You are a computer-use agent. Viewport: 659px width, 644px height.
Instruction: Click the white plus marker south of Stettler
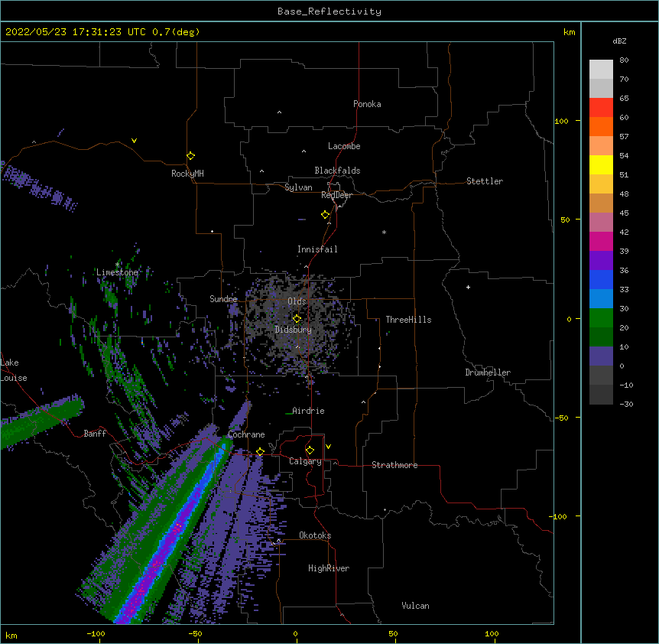pyautogui.click(x=468, y=287)
